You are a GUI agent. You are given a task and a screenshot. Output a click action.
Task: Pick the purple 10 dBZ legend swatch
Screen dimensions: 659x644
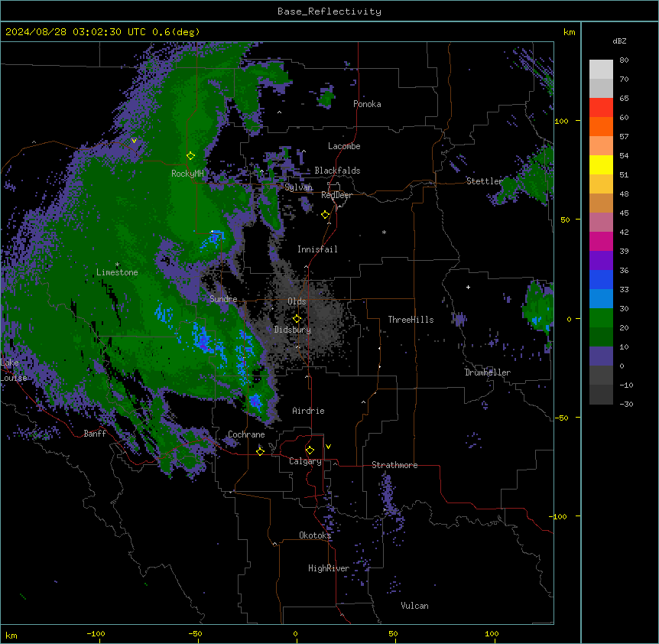601,356
